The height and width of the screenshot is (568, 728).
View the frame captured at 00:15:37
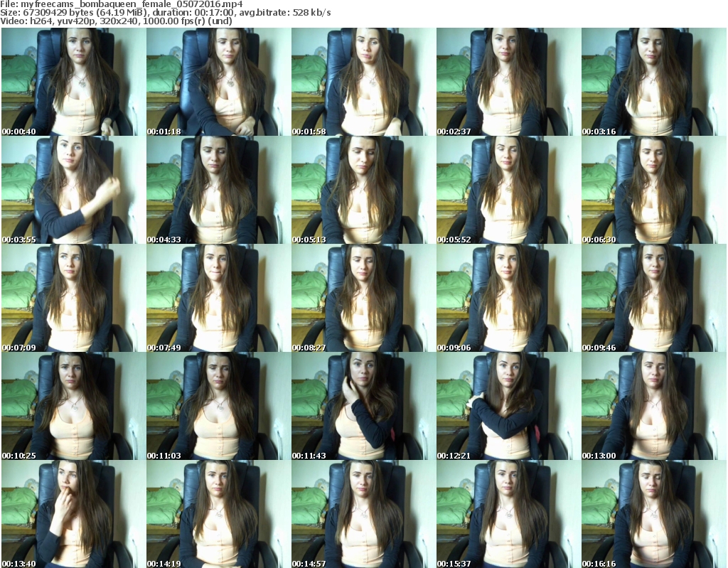click(508, 514)
